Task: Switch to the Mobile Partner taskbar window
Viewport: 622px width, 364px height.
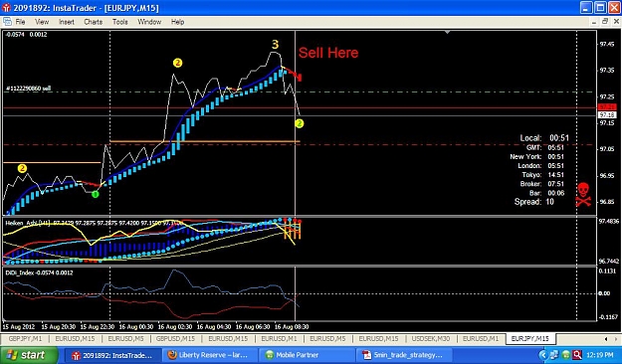Action: pyautogui.click(x=307, y=355)
